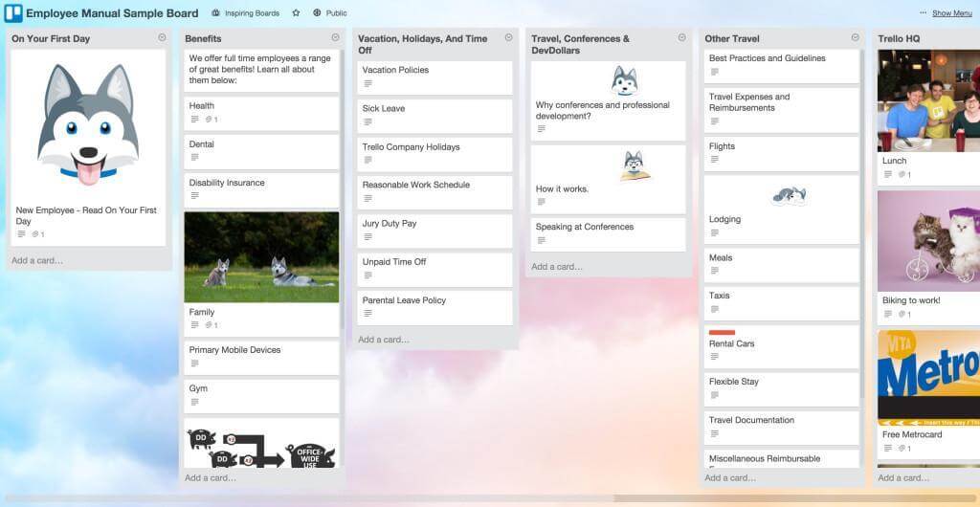Add a card to On Your First Day

[37, 260]
